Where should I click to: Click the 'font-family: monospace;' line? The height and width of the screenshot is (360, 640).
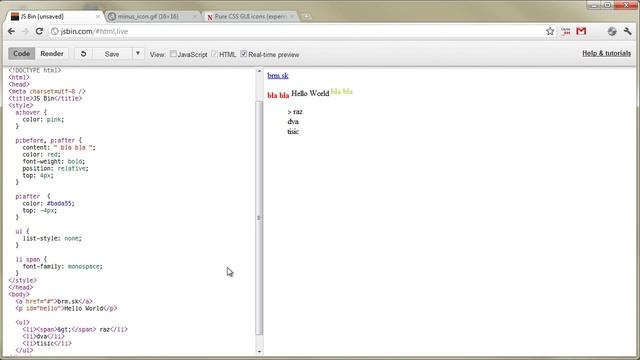(x=62, y=267)
